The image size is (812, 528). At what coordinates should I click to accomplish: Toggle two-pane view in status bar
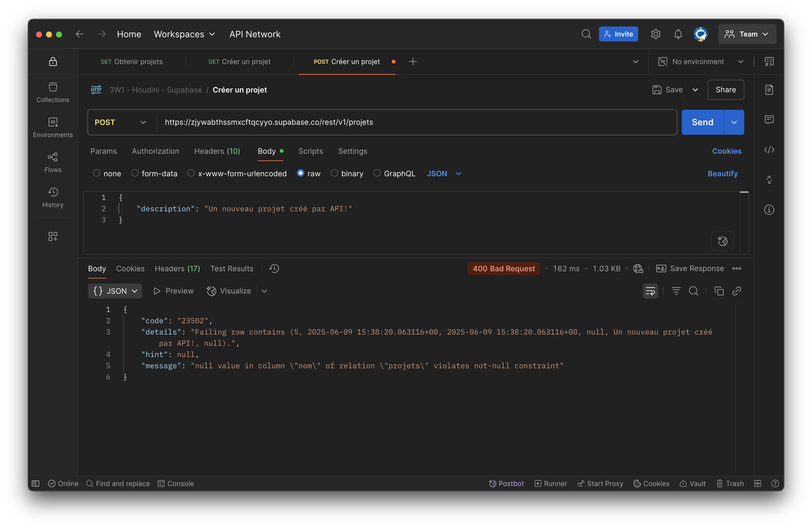point(758,483)
